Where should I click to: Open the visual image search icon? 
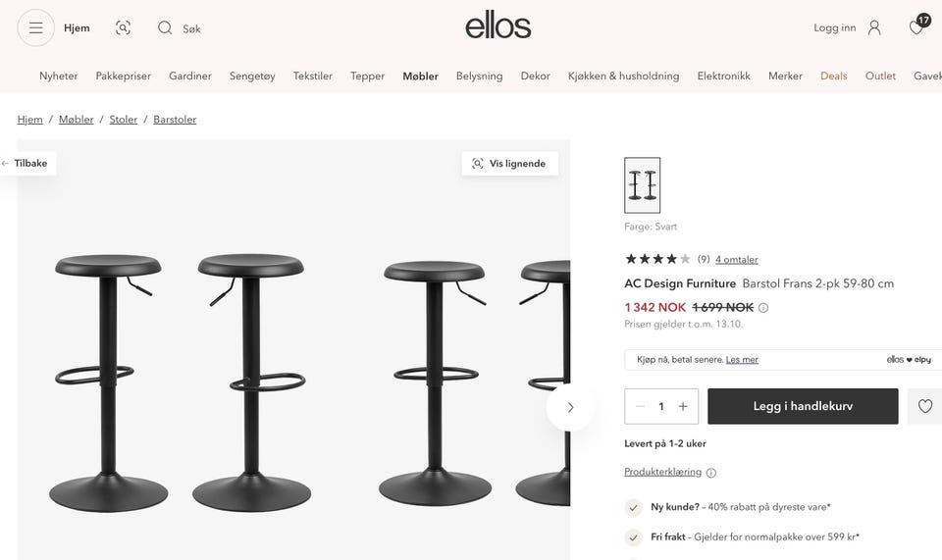(x=123, y=27)
